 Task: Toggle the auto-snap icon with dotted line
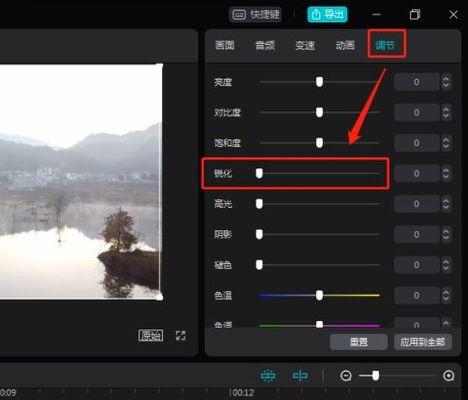pos(268,376)
